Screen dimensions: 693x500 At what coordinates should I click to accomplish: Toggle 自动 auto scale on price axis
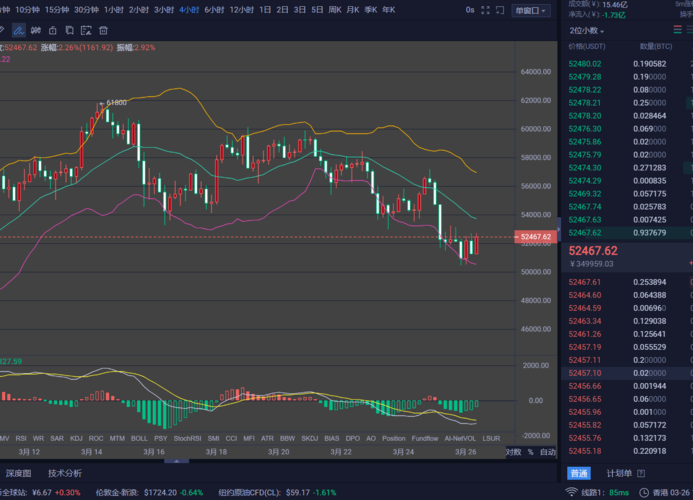546,452
